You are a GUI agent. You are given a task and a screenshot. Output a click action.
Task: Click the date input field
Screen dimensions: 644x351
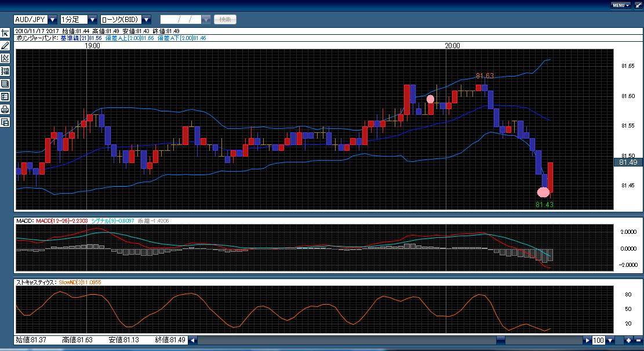pos(181,19)
